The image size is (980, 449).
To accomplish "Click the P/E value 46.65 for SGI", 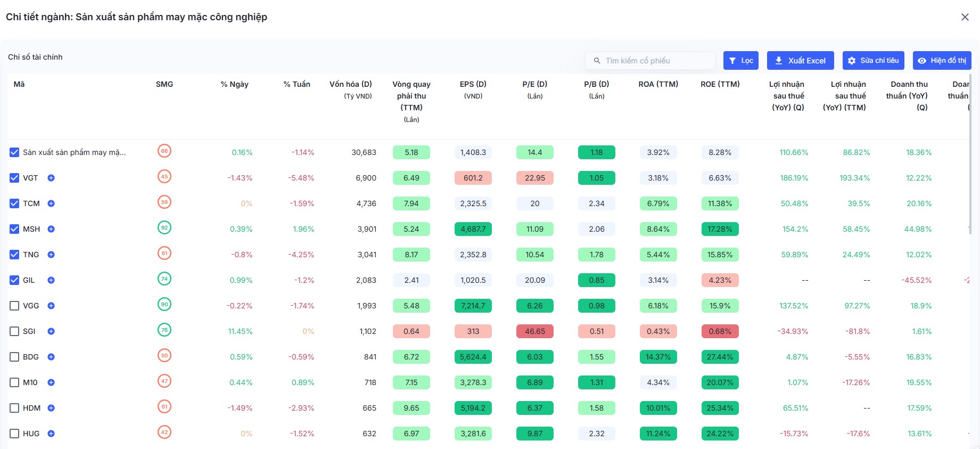I will [x=535, y=331].
